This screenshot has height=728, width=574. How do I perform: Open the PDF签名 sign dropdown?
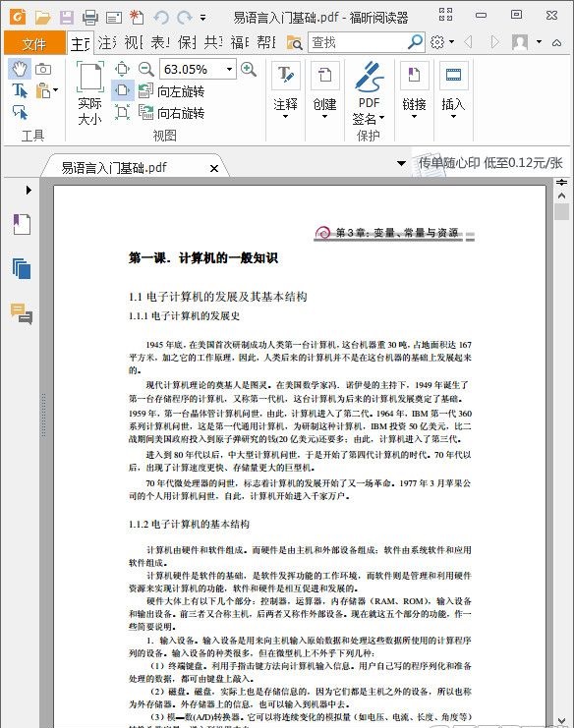pyautogui.click(x=369, y=93)
